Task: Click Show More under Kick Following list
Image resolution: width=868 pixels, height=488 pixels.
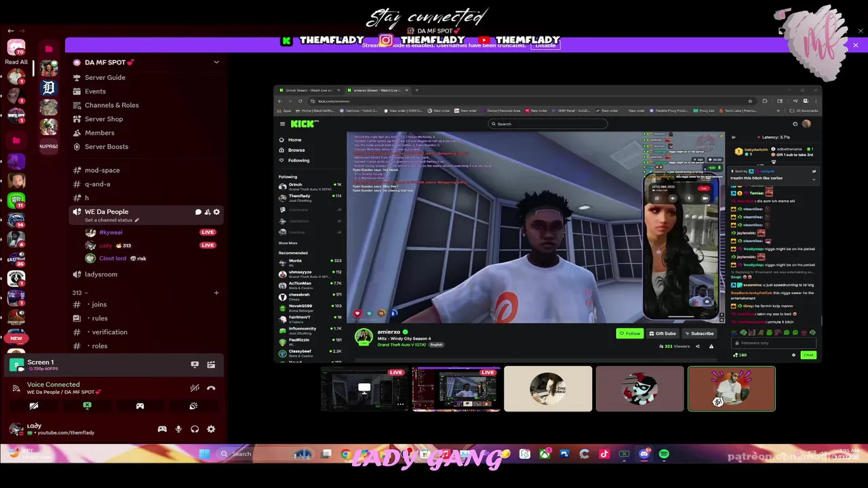Action: 288,243
